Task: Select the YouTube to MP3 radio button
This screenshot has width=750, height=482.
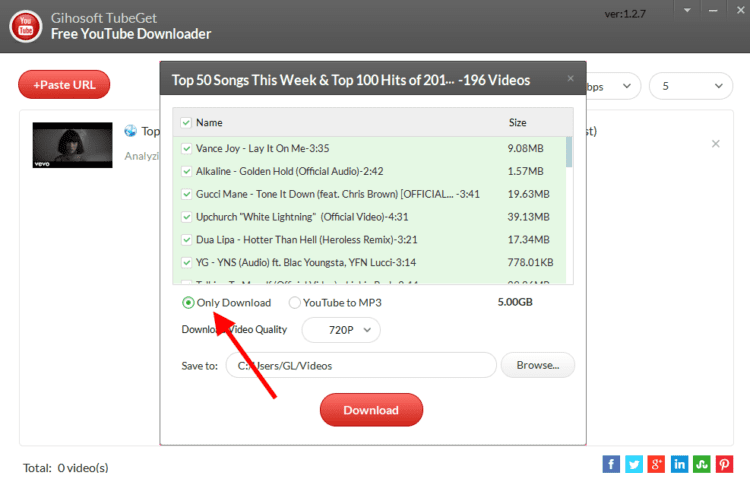Action: tap(295, 303)
